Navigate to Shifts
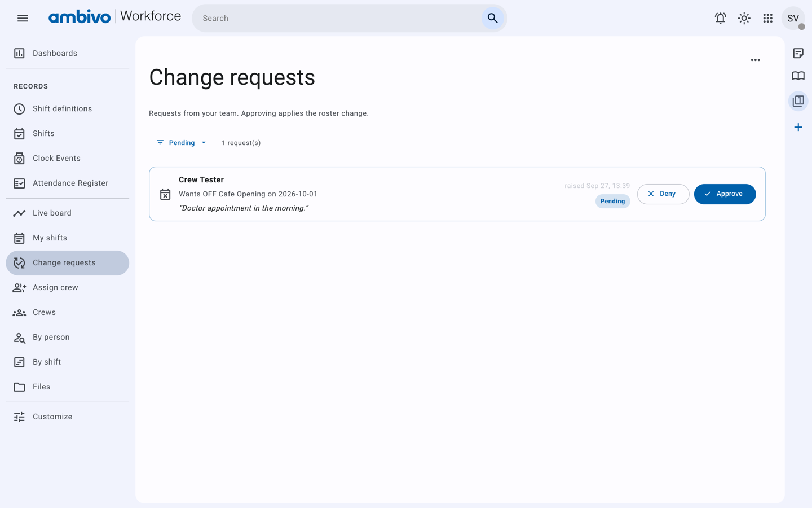The width and height of the screenshot is (812, 508). (x=67, y=133)
